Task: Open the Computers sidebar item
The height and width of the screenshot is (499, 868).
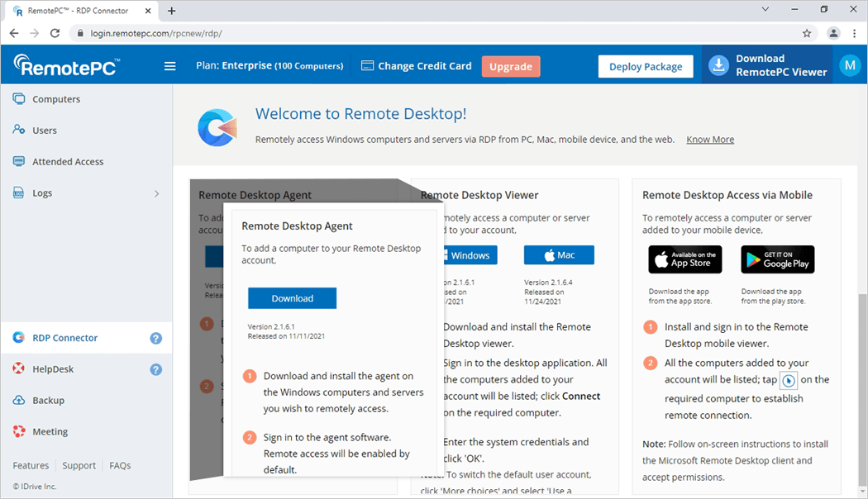Action: tap(56, 99)
